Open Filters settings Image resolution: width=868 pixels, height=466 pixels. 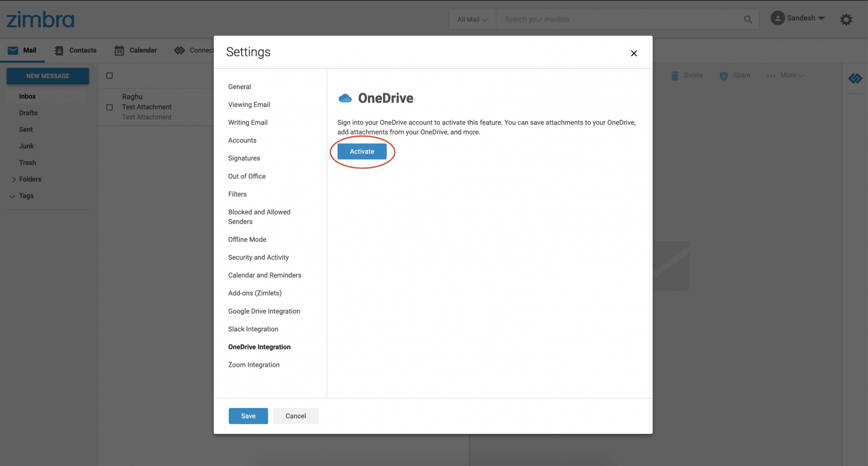pyautogui.click(x=237, y=194)
